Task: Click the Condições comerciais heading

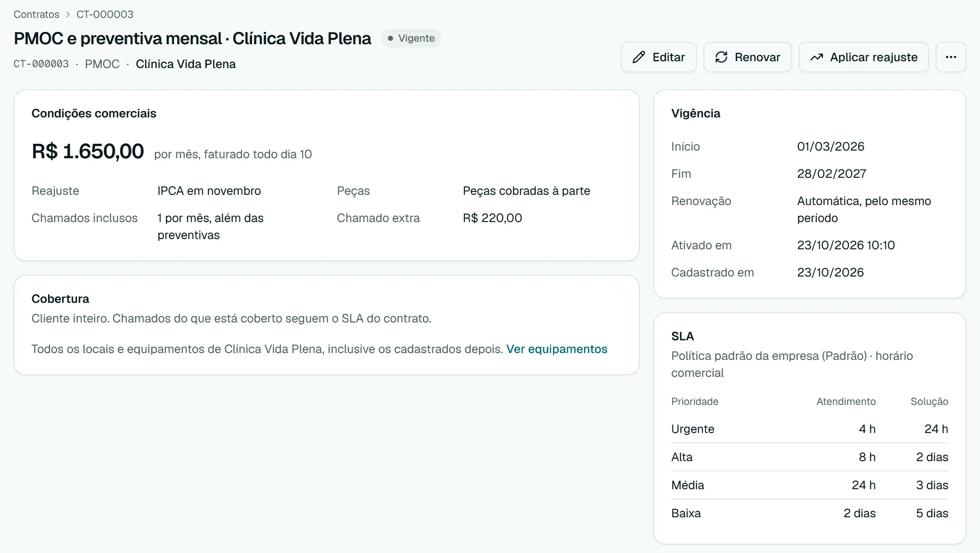Action: (x=94, y=113)
